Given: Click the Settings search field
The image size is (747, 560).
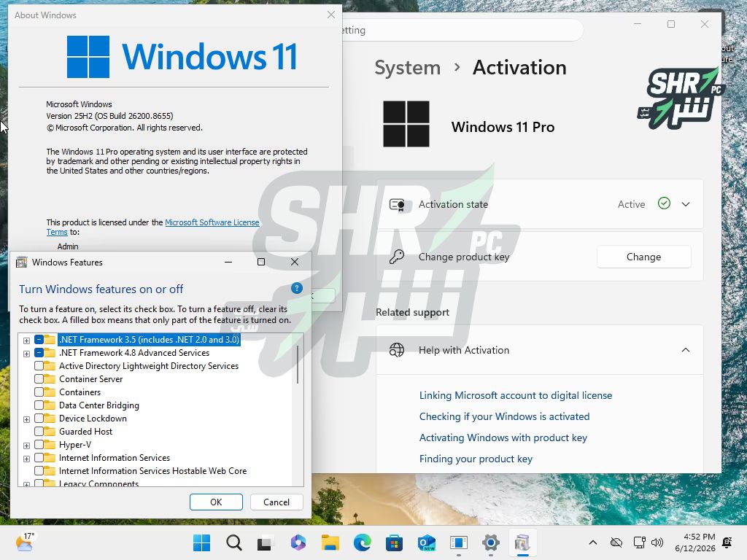Looking at the screenshot, I should tap(461, 30).
